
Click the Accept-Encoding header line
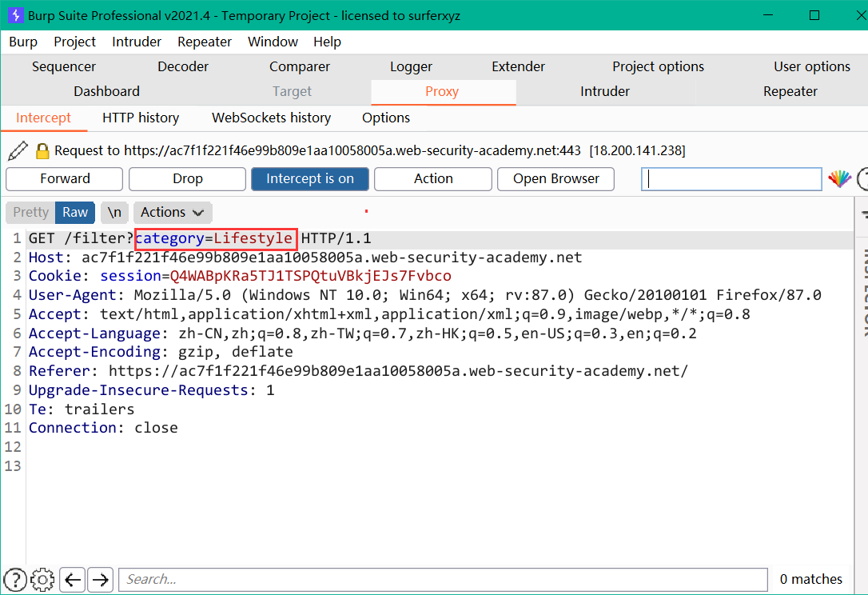161,353
